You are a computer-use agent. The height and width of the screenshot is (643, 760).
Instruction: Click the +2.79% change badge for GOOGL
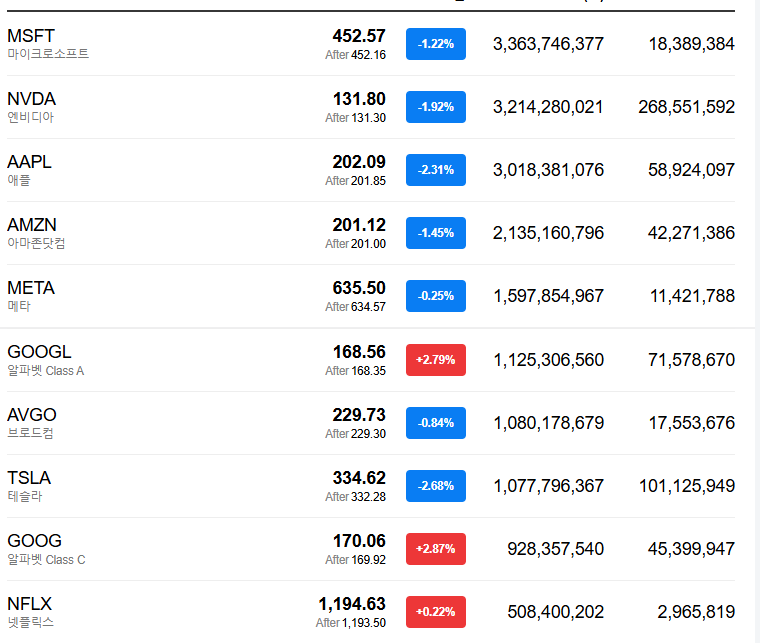click(436, 360)
